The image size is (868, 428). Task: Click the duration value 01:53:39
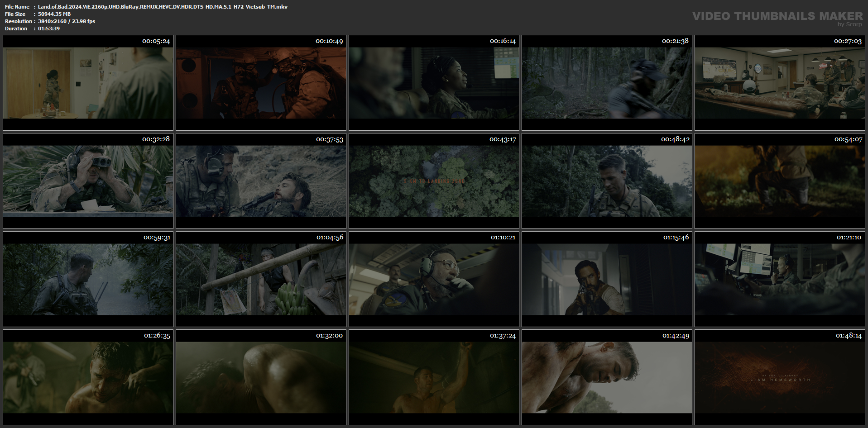[49, 29]
